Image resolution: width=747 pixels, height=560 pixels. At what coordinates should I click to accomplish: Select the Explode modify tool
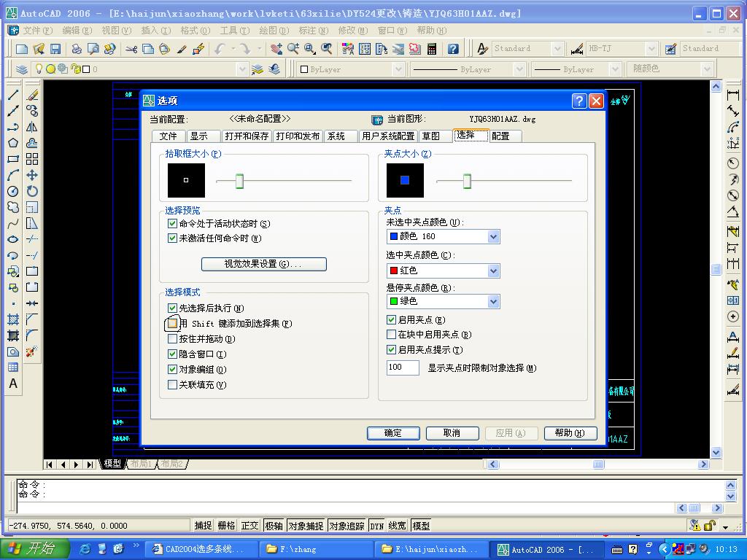[32, 352]
